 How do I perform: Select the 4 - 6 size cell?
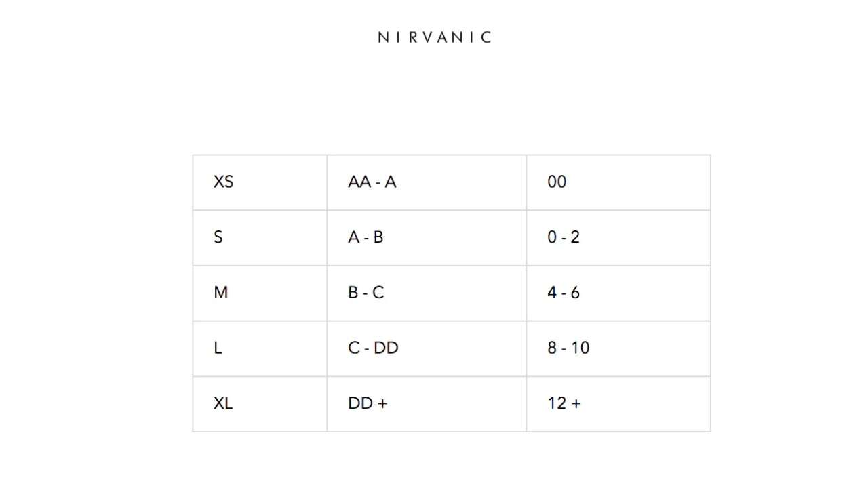click(564, 293)
